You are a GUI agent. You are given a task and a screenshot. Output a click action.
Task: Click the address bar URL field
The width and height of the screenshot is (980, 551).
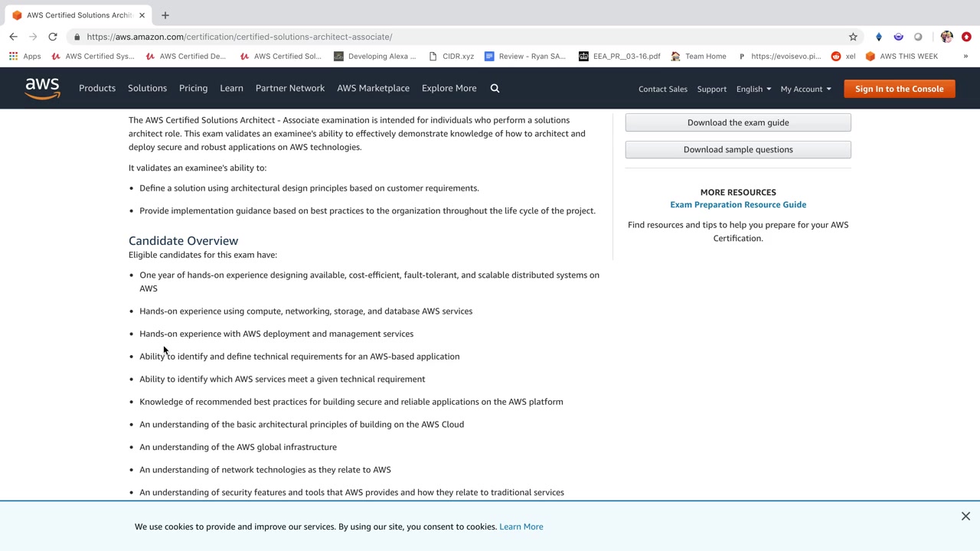pos(459,37)
